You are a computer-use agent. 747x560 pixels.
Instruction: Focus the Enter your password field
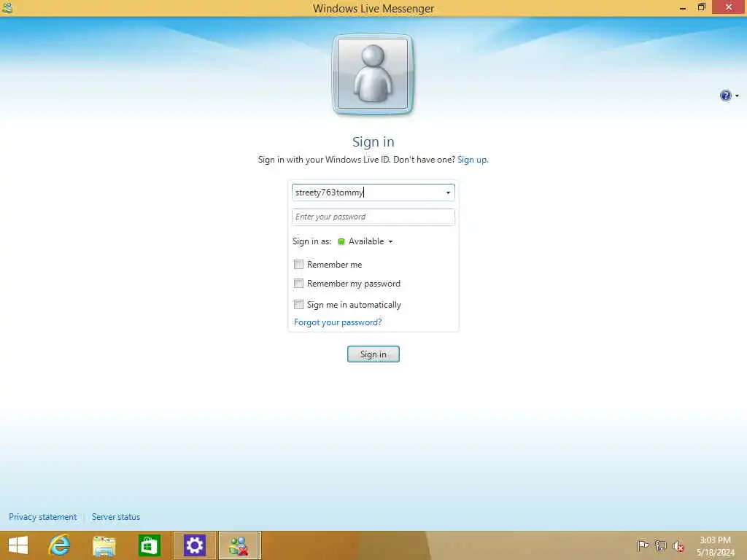(x=373, y=217)
